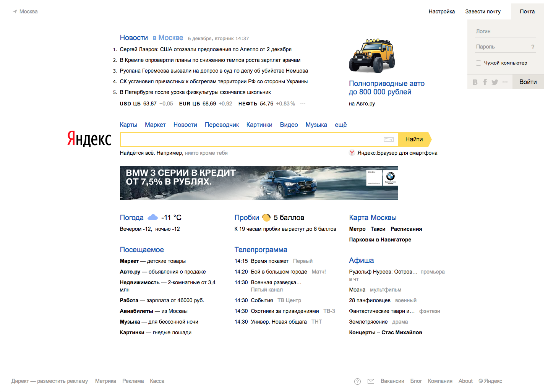This screenshot has height=392, width=548.
Task: Switch to the в Москве news tab
Action: click(x=168, y=38)
